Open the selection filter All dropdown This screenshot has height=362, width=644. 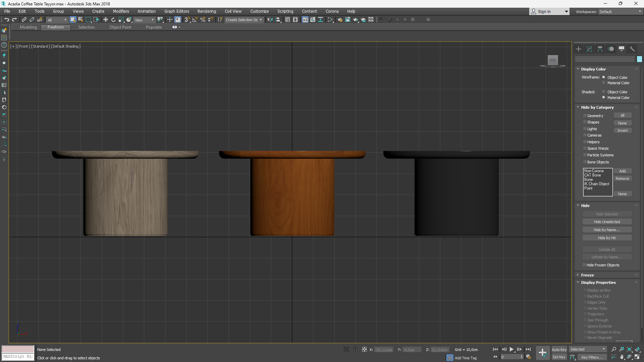(x=57, y=20)
